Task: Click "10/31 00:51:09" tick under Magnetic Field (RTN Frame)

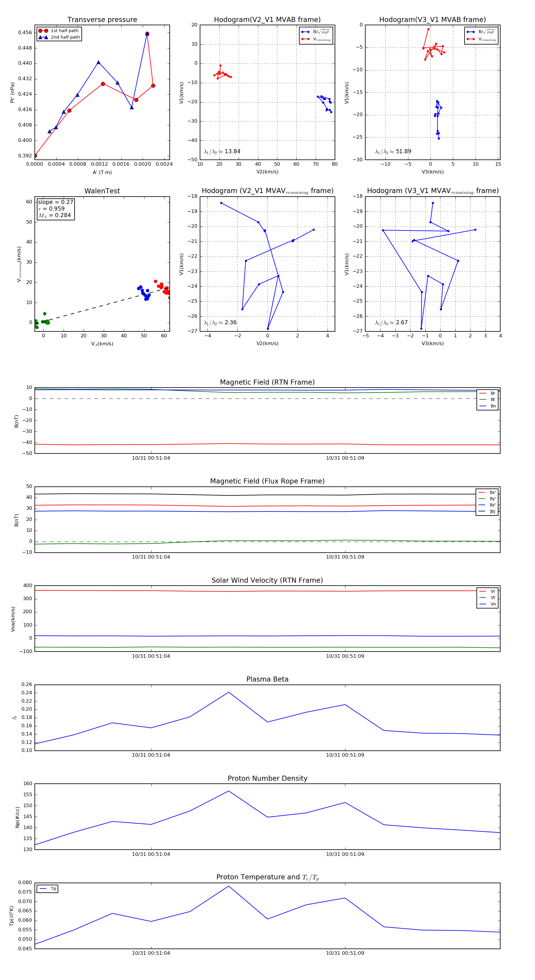Action: point(345,458)
